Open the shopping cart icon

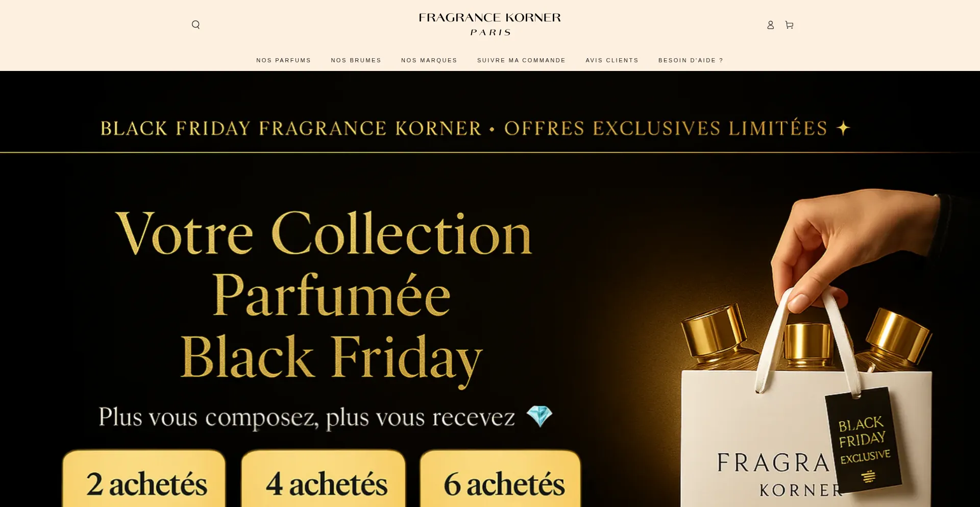click(789, 25)
